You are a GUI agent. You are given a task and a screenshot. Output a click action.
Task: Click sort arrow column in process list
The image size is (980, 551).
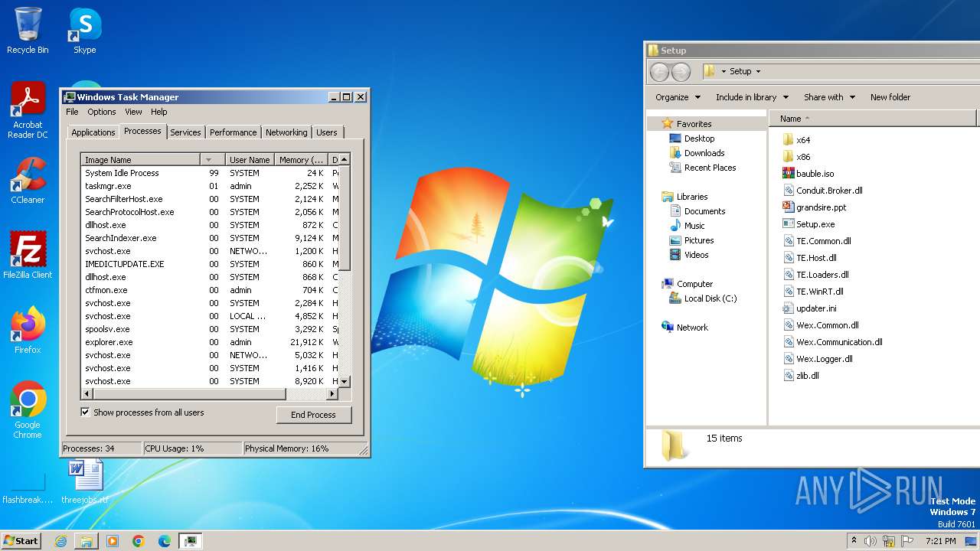point(212,160)
